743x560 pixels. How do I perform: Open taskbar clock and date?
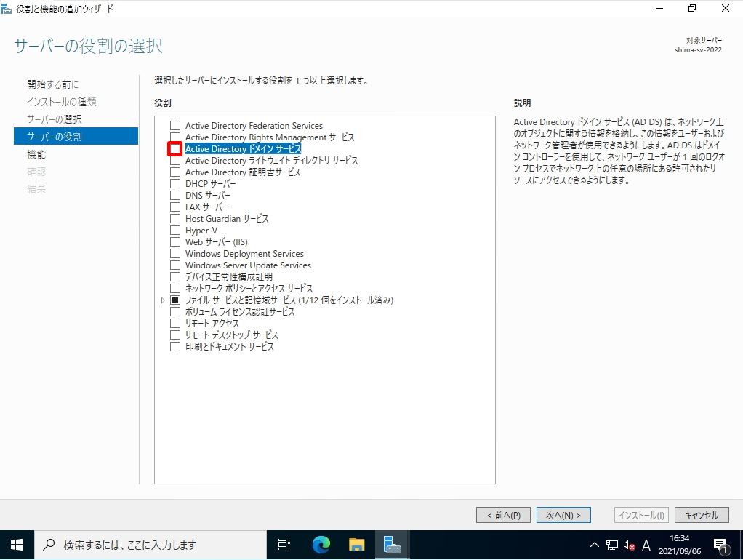coord(680,545)
